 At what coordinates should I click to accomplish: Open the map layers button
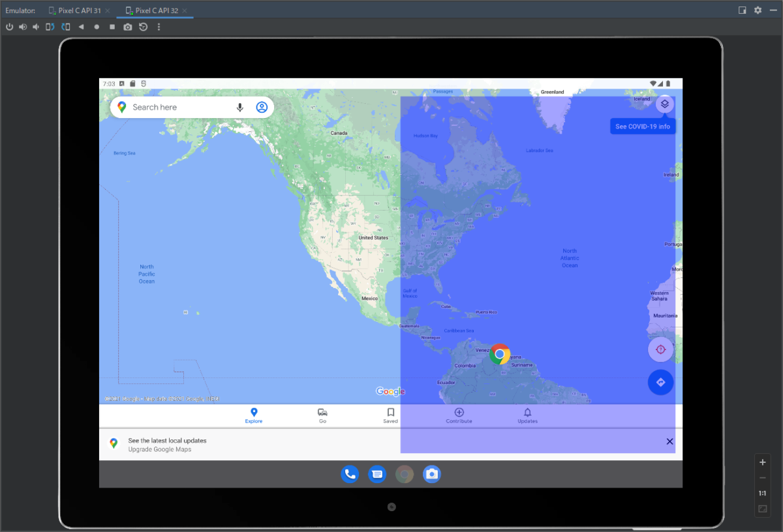[x=665, y=104]
